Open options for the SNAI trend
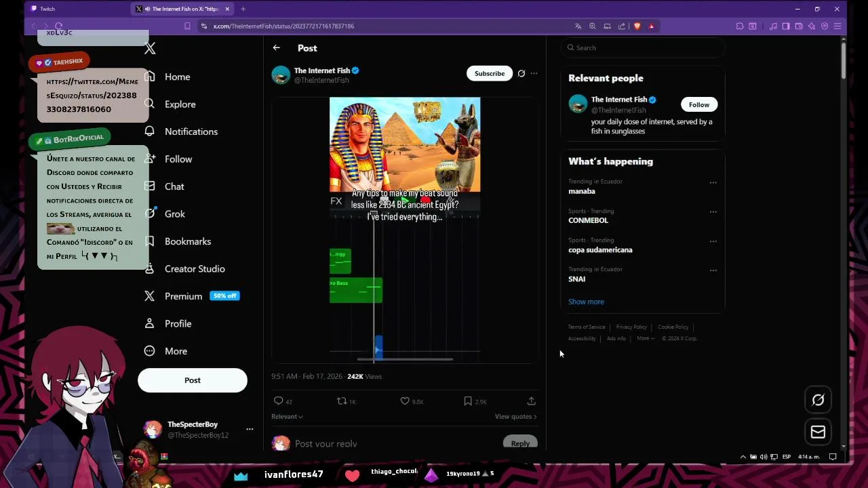Viewport: 868px width, 488px height. click(713, 270)
